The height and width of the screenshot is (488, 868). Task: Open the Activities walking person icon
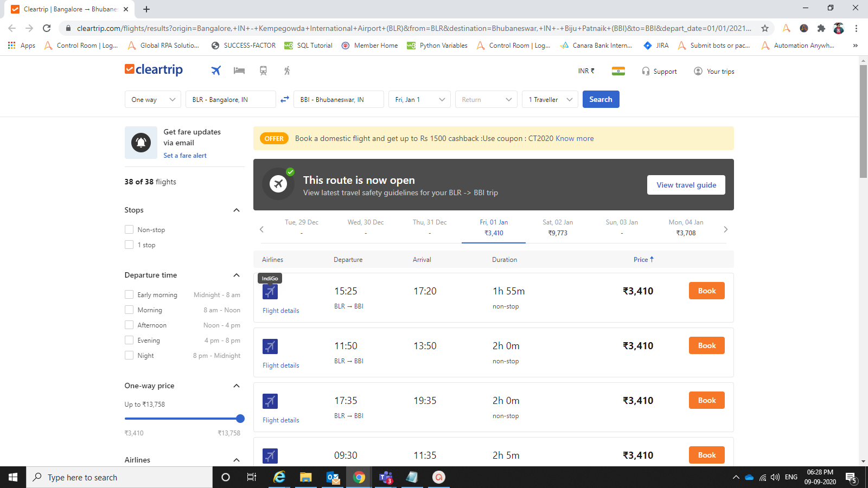[287, 70]
